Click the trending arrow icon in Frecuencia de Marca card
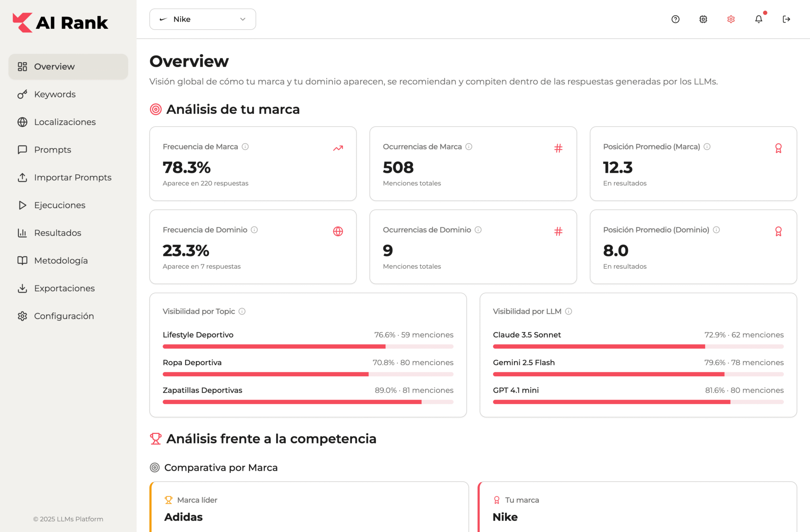 pyautogui.click(x=338, y=148)
